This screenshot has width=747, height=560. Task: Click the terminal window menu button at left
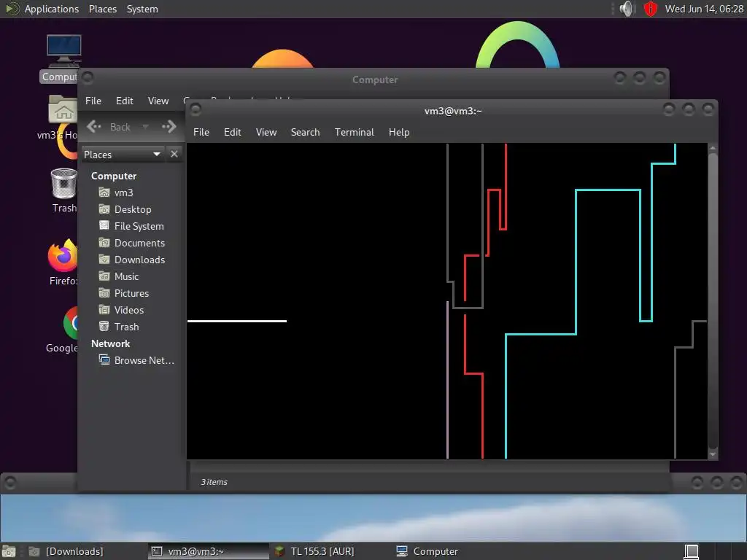point(196,109)
